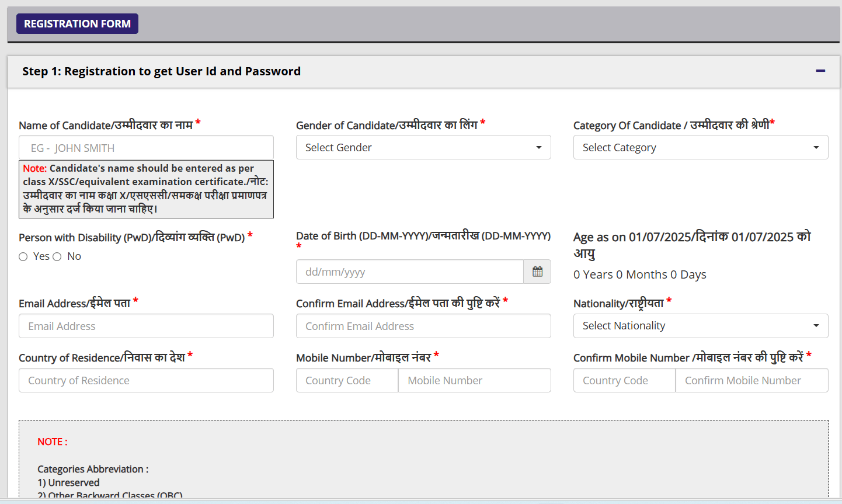Click the Mobile Number input field
The height and width of the screenshot is (504, 842).
tap(474, 380)
